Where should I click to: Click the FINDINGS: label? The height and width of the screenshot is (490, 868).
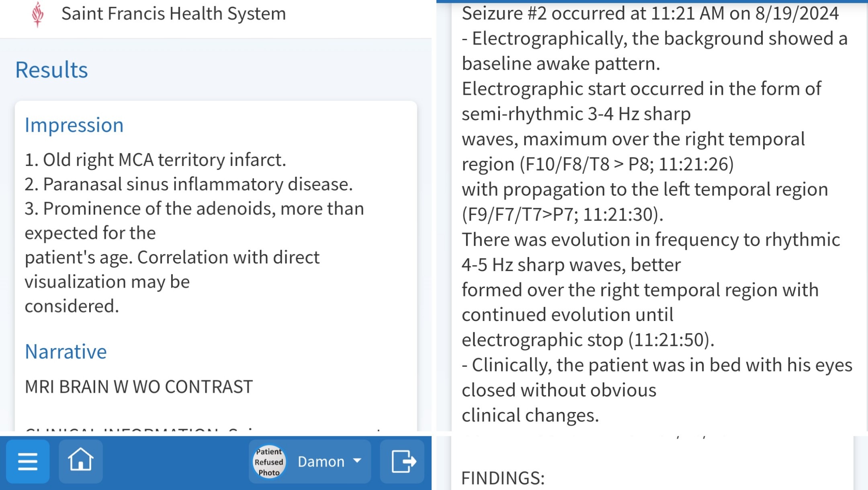coord(503,478)
